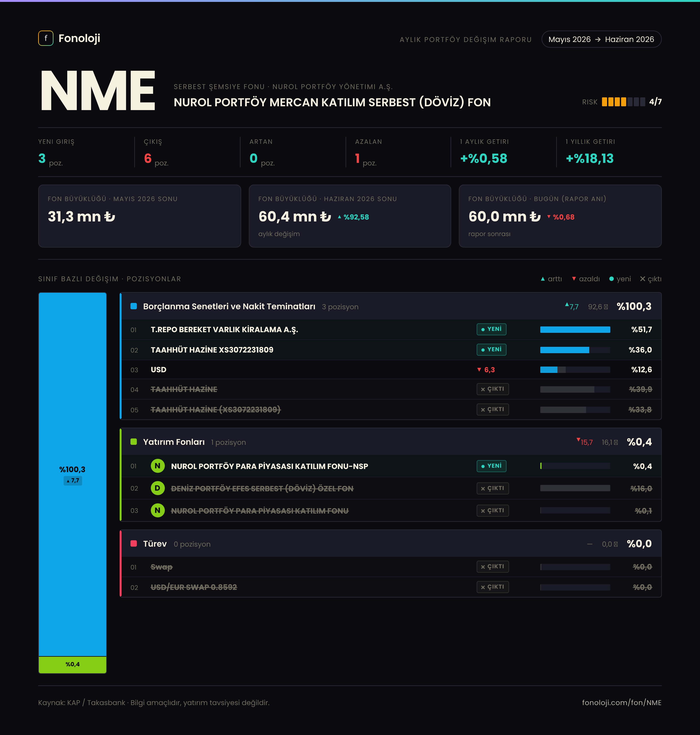The image size is (700, 735).
Task: Click the ▲%92,58 monthly change value
Action: 353,217
